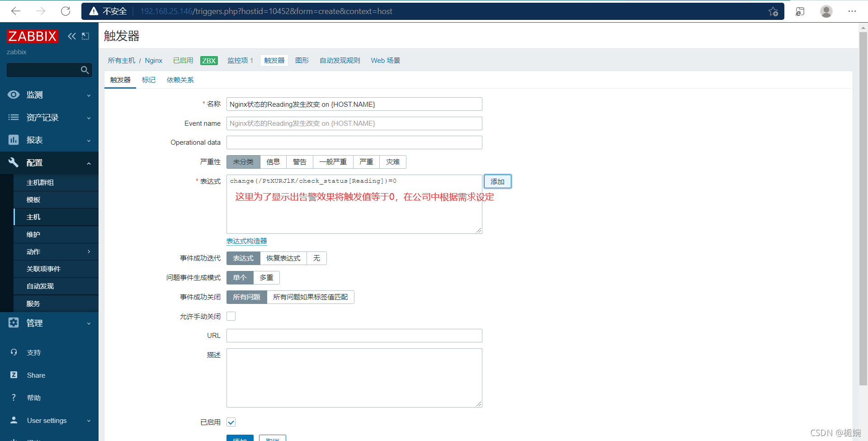The width and height of the screenshot is (868, 441).
Task: Click the green ZBX availability badge
Action: [209, 61]
